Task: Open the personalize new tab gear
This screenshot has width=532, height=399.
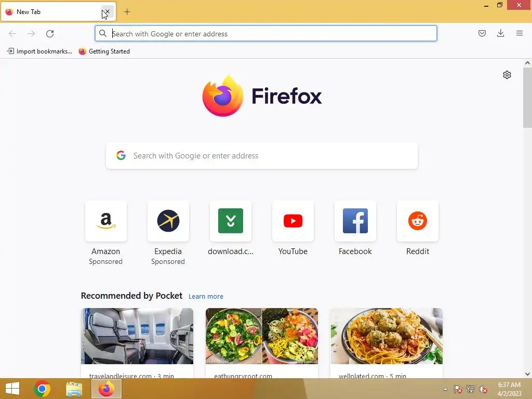Action: point(507,75)
